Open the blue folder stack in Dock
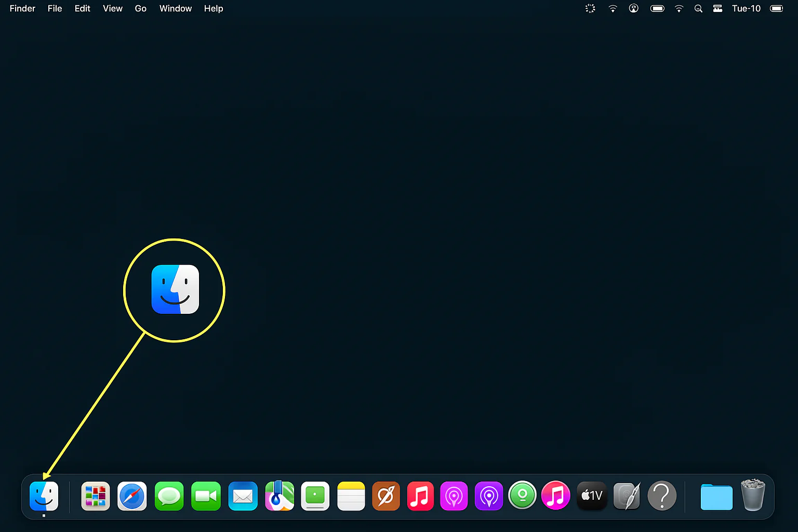This screenshot has height=532, width=798. point(716,497)
